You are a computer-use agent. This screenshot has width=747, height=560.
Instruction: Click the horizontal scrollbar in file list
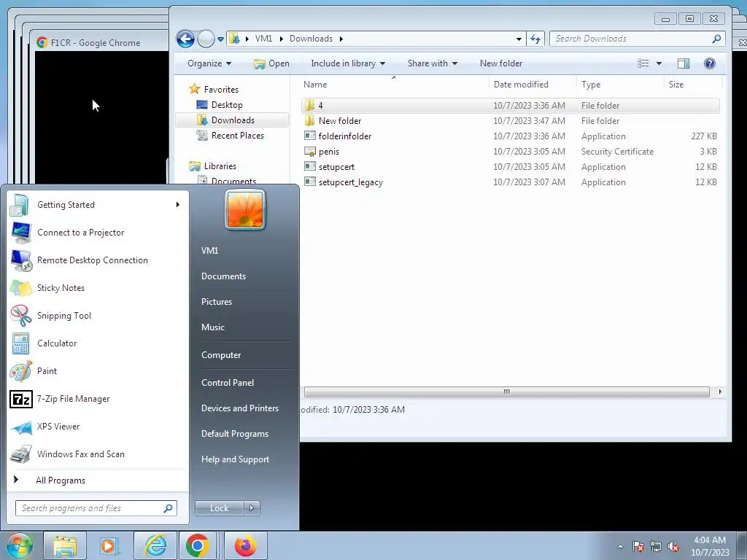click(x=506, y=392)
